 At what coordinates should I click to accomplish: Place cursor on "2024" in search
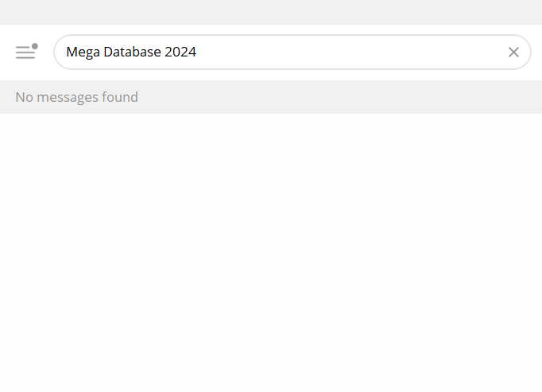tap(180, 52)
